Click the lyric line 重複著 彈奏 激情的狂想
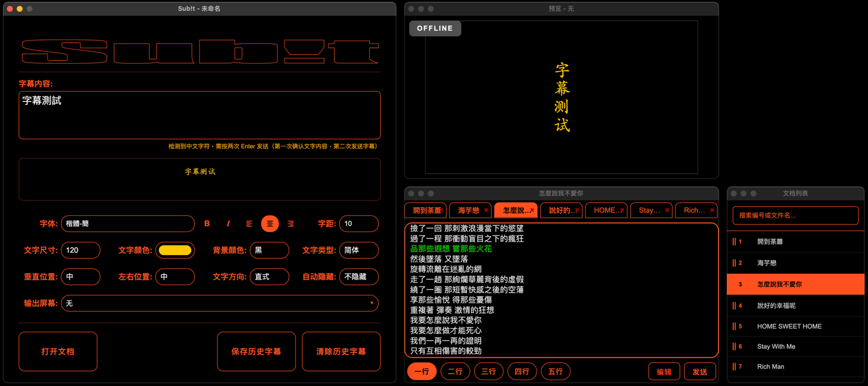This screenshot has width=868, height=386. (x=452, y=310)
